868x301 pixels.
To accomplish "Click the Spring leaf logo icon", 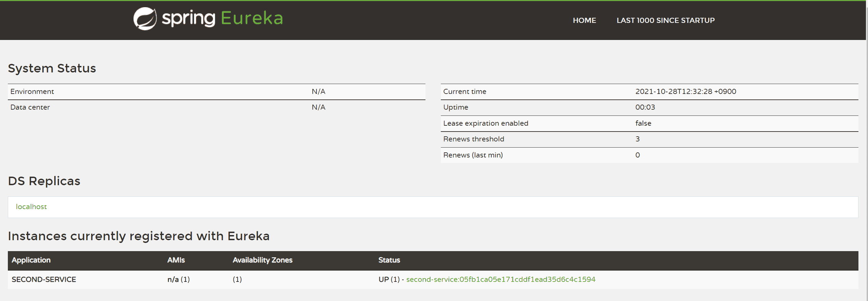I will (145, 19).
